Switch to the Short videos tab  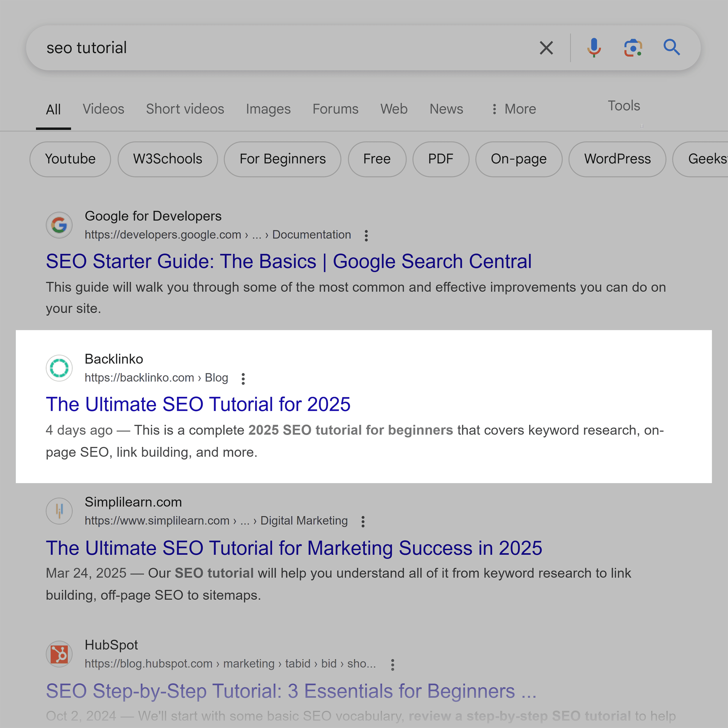(185, 109)
